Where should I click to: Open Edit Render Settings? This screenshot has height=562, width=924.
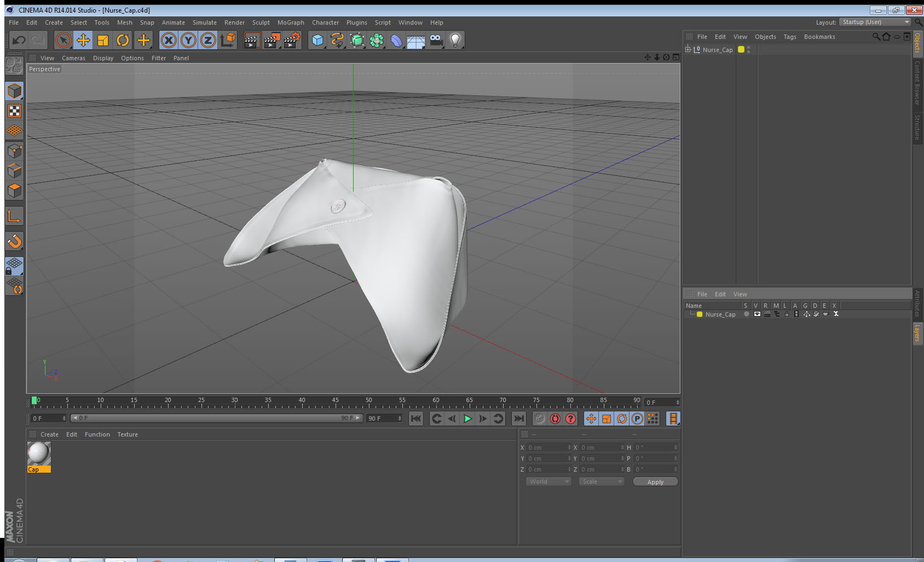point(292,40)
